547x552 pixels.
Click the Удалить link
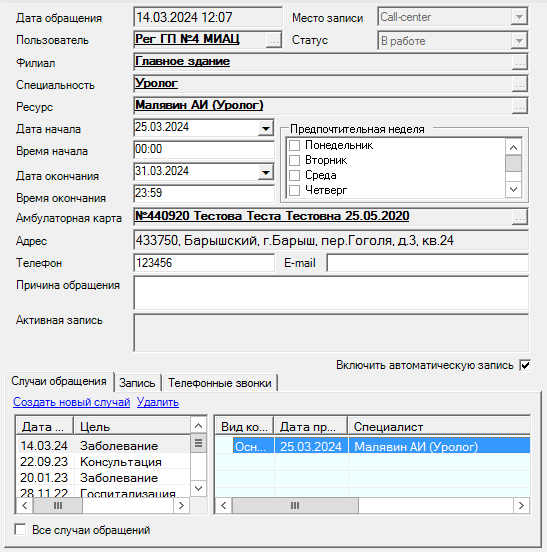(158, 402)
